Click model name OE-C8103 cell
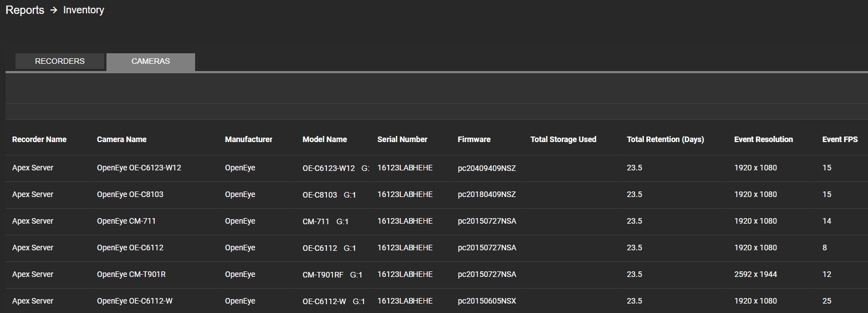Image resolution: width=868 pixels, height=313 pixels. point(320,195)
